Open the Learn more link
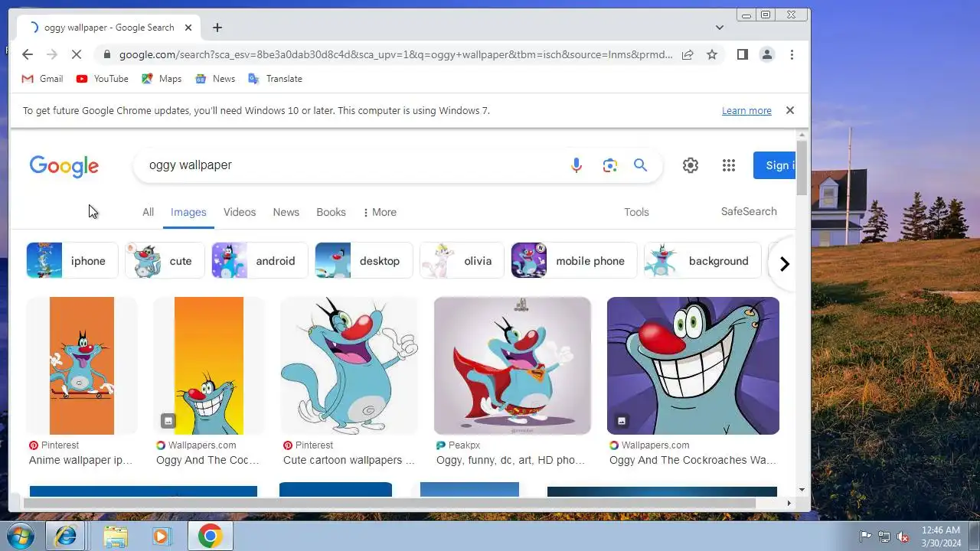Viewport: 980px width, 551px height. click(746, 111)
